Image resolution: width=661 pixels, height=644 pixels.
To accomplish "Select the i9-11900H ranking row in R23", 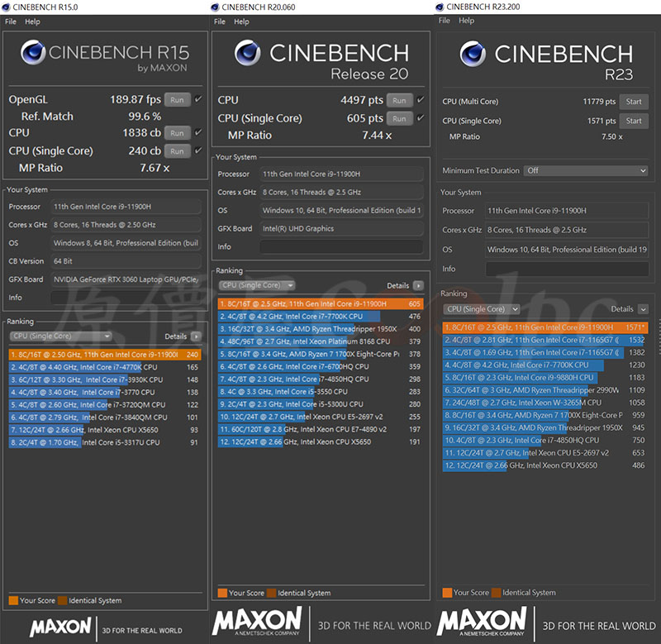I will coord(545,327).
